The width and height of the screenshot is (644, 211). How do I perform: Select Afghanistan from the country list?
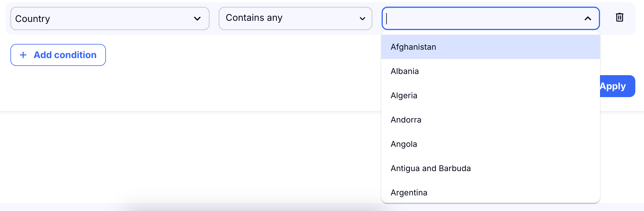pyautogui.click(x=413, y=47)
